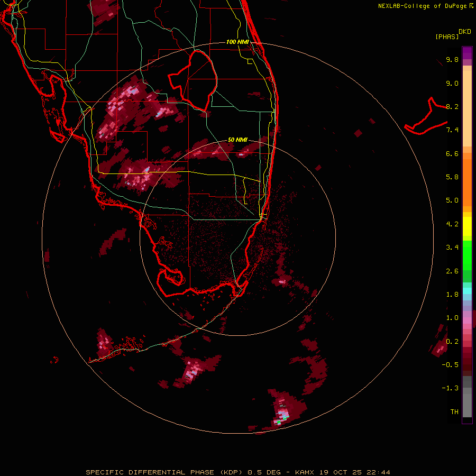Viewport: 476px width, 476px height.
Task: Click the 0.2 value on the legend
Action: pyautogui.click(x=452, y=342)
